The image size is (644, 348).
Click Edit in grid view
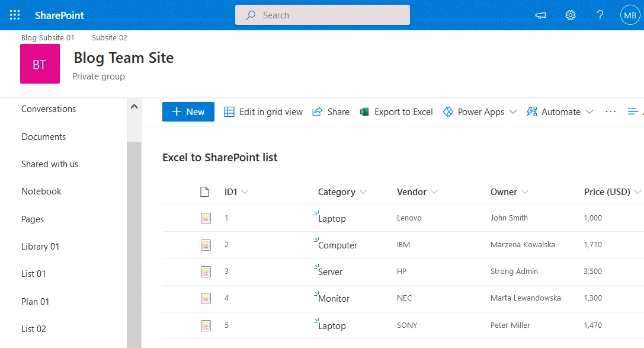click(x=263, y=112)
